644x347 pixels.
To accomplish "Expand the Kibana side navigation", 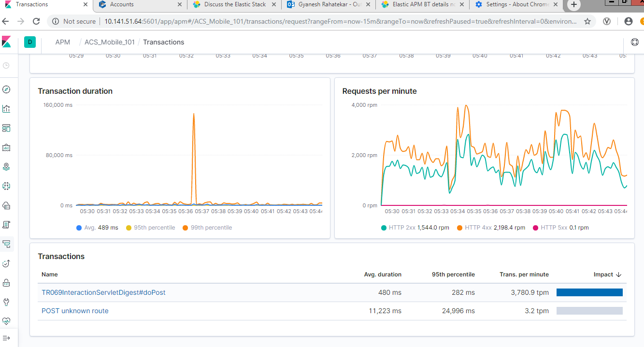I will click(6, 338).
